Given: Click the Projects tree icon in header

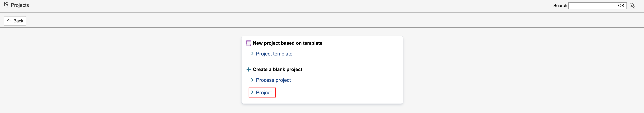Looking at the screenshot, I should (x=6, y=5).
